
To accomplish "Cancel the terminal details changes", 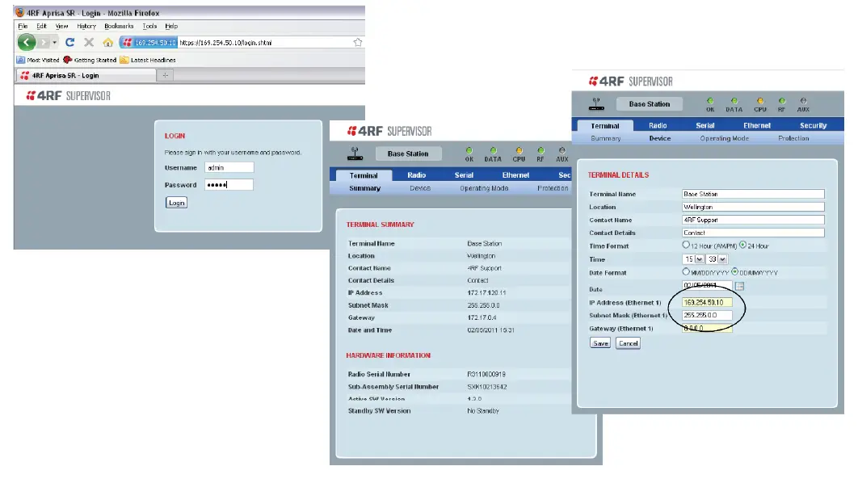I will pyautogui.click(x=629, y=343).
